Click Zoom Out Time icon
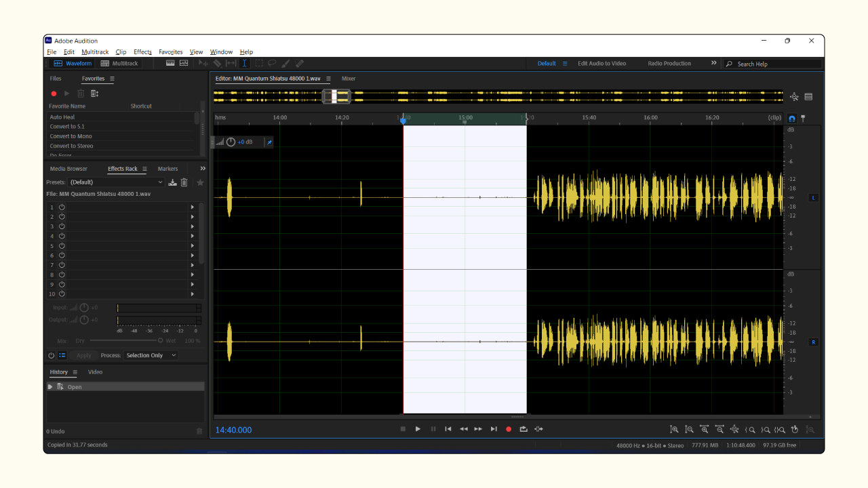The width and height of the screenshot is (868, 488). click(719, 429)
